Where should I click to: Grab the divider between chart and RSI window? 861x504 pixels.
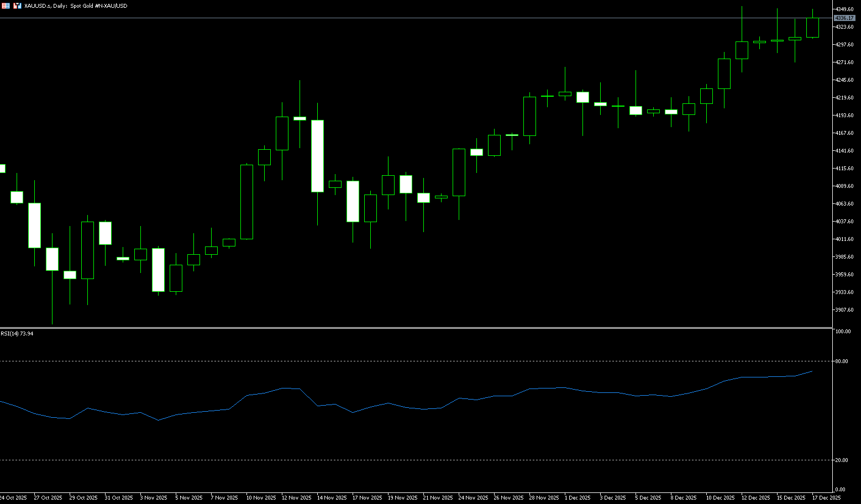(414, 328)
